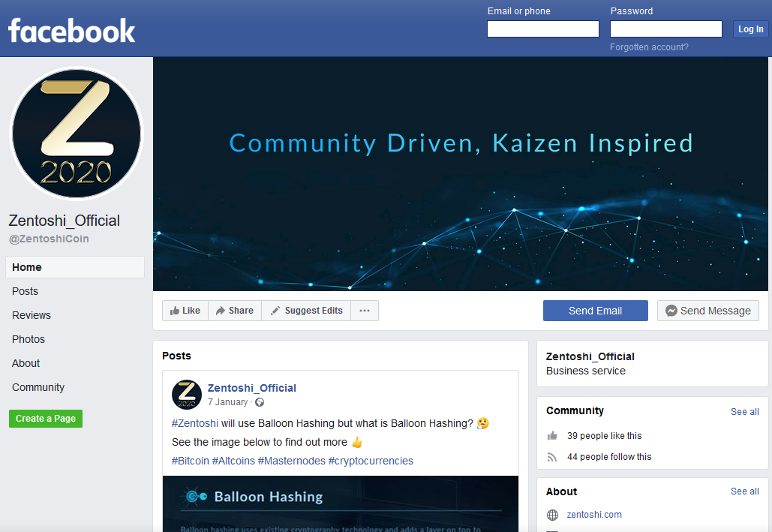
Task: Click the globe privacy icon on post
Action: tap(260, 402)
